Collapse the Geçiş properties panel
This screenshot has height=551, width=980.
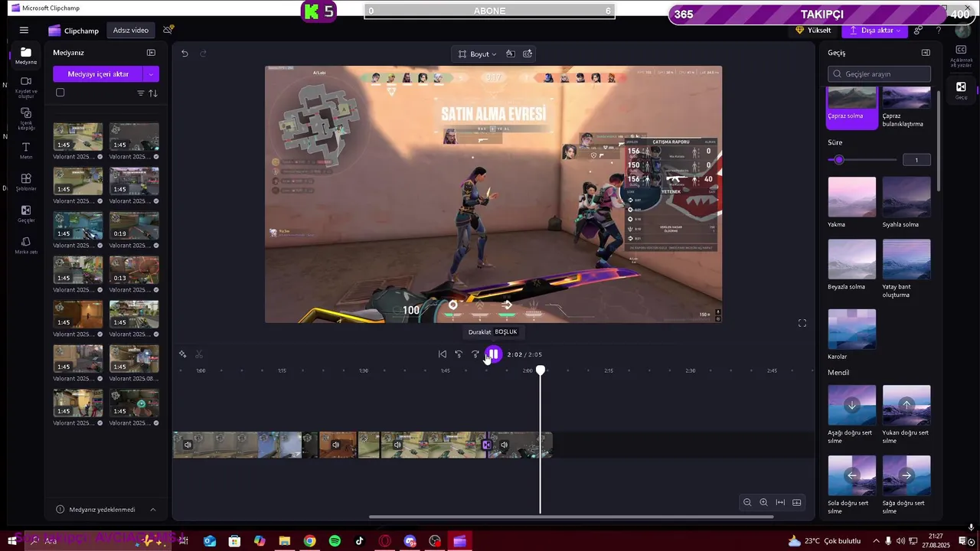coord(926,53)
